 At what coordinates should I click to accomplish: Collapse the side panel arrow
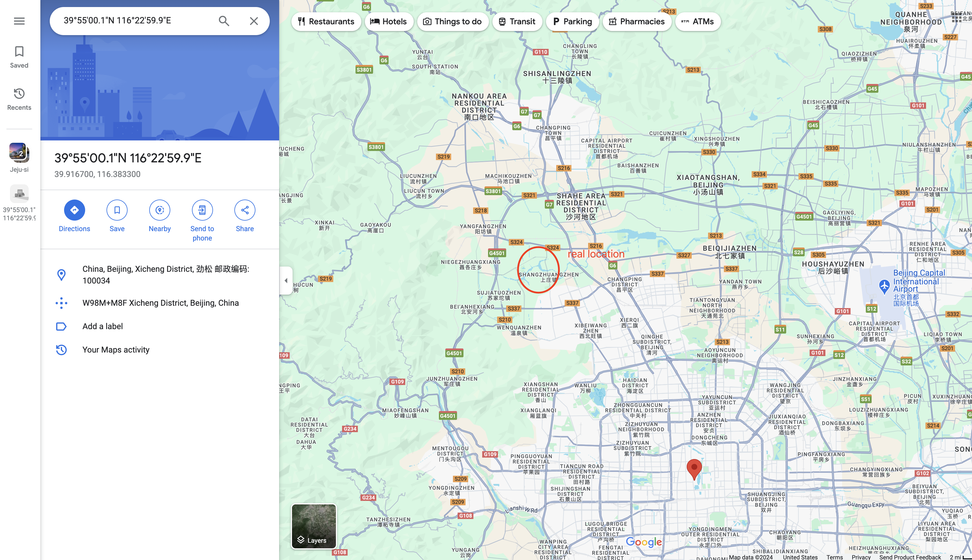click(x=286, y=280)
